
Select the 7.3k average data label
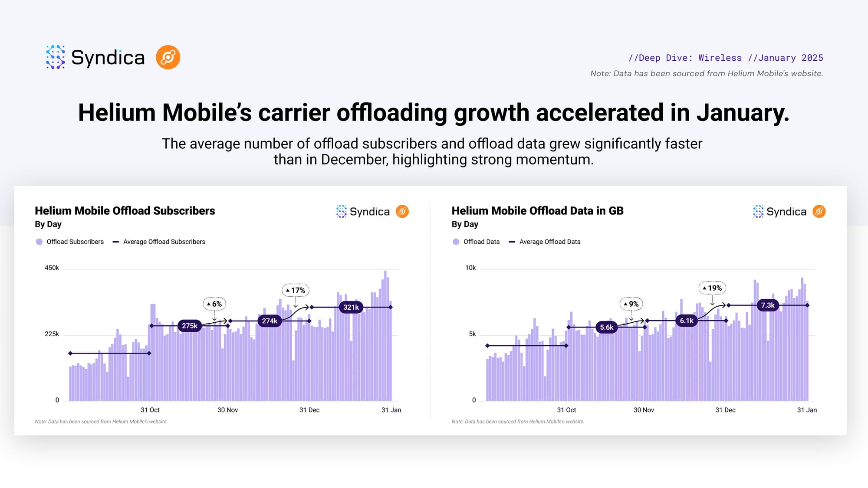pyautogui.click(x=768, y=305)
